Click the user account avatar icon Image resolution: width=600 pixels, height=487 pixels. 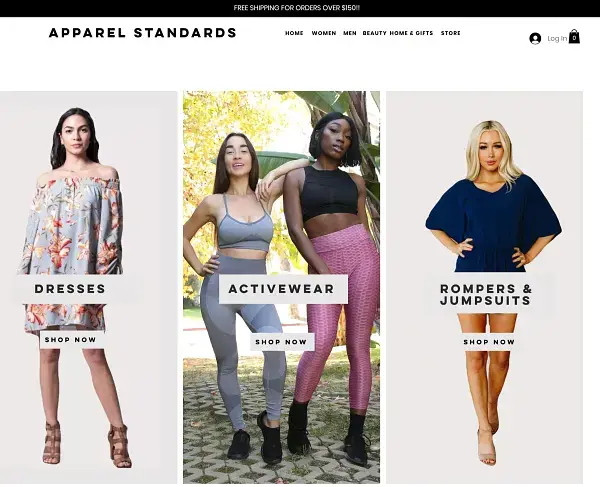[x=535, y=38]
